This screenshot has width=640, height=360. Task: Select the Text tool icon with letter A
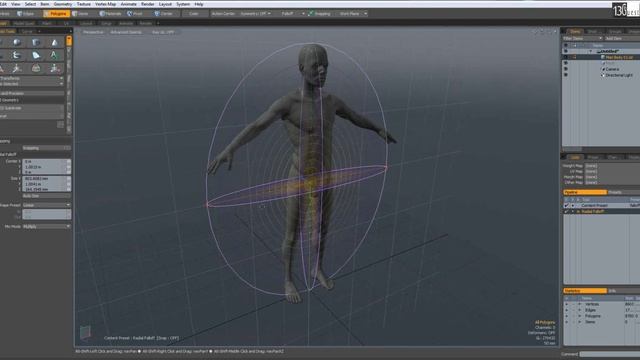point(54,55)
